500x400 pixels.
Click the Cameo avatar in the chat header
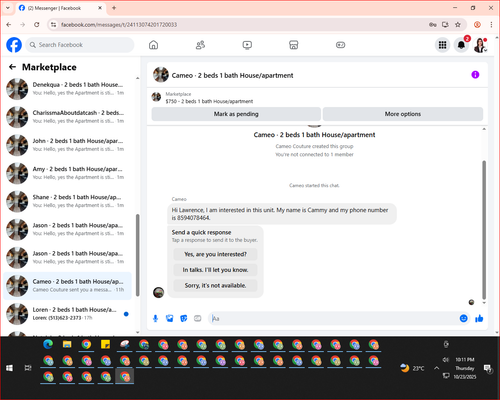pos(161,75)
